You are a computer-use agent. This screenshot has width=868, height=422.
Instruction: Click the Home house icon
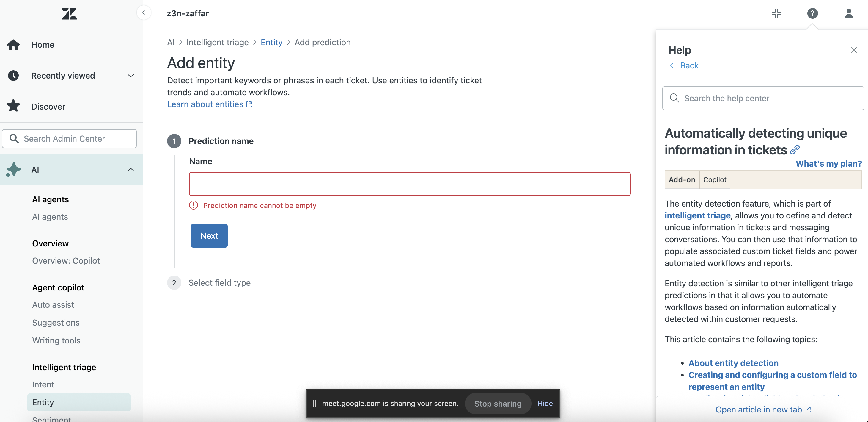pyautogui.click(x=13, y=45)
